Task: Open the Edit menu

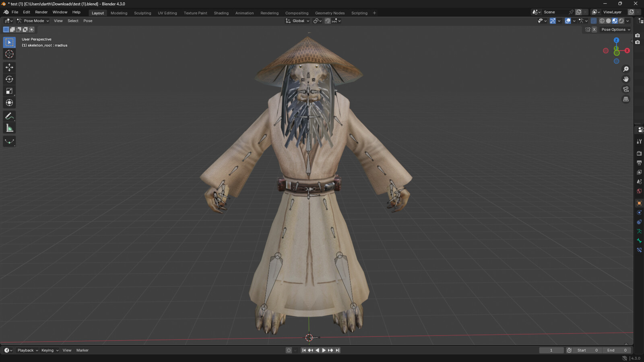Action: [x=27, y=12]
